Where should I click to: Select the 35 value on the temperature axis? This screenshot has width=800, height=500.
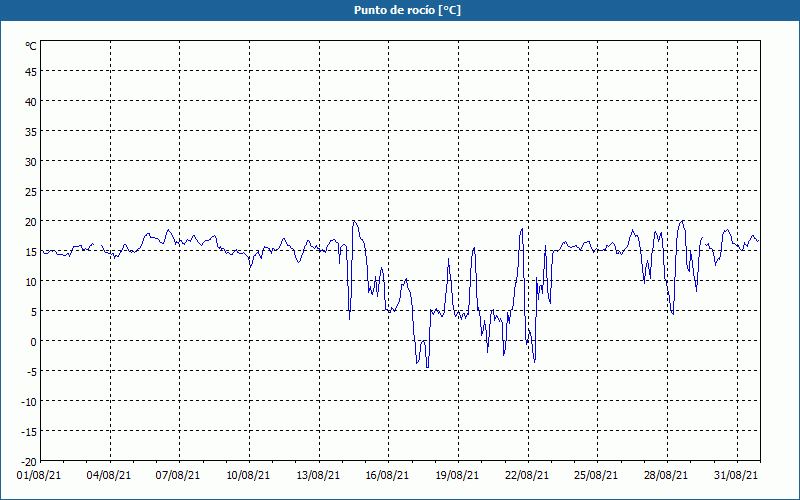click(x=31, y=132)
